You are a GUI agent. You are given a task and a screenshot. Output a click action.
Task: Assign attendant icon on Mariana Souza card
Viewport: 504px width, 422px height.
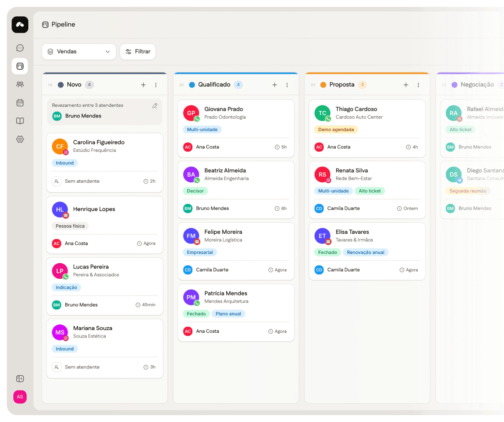(57, 367)
